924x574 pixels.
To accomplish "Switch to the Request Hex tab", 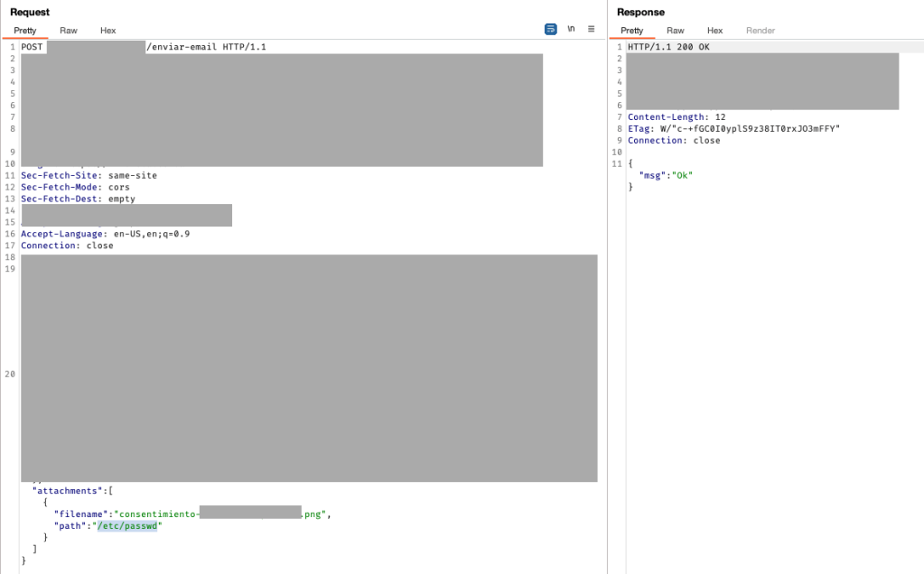I will coord(108,31).
